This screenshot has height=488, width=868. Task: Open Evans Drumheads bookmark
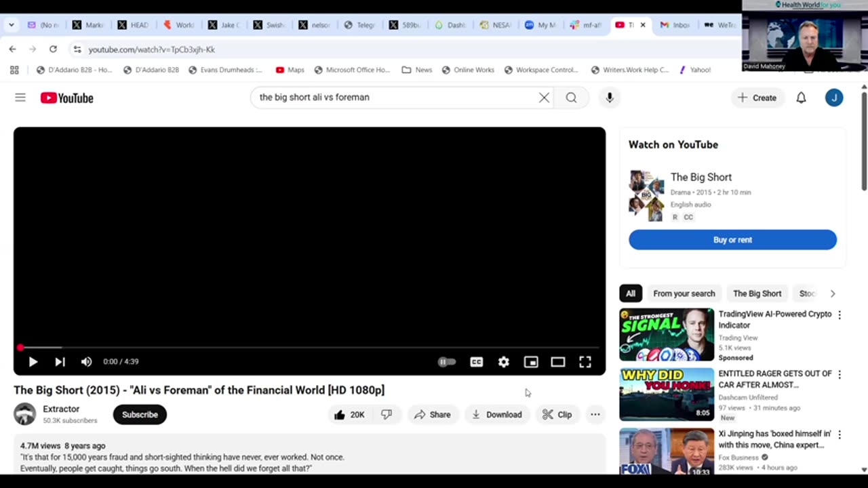225,70
